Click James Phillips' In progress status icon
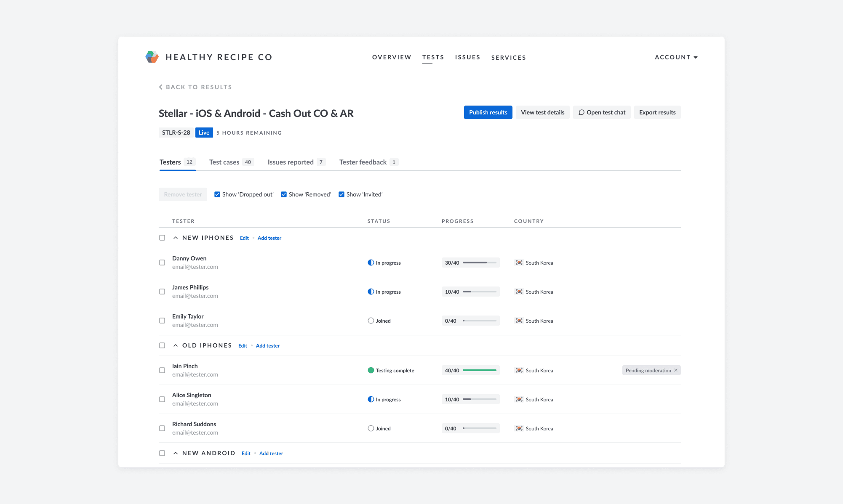Image resolution: width=843 pixels, height=504 pixels. [x=371, y=292]
